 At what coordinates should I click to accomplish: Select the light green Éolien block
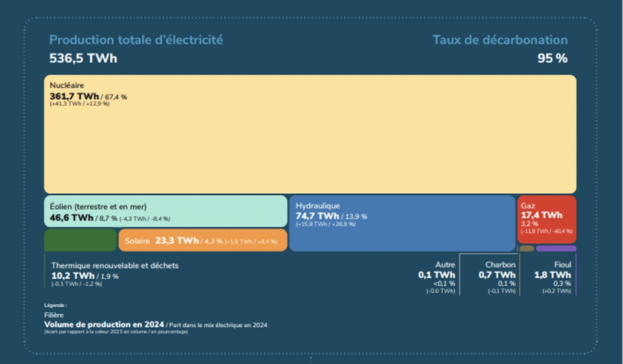(x=165, y=211)
